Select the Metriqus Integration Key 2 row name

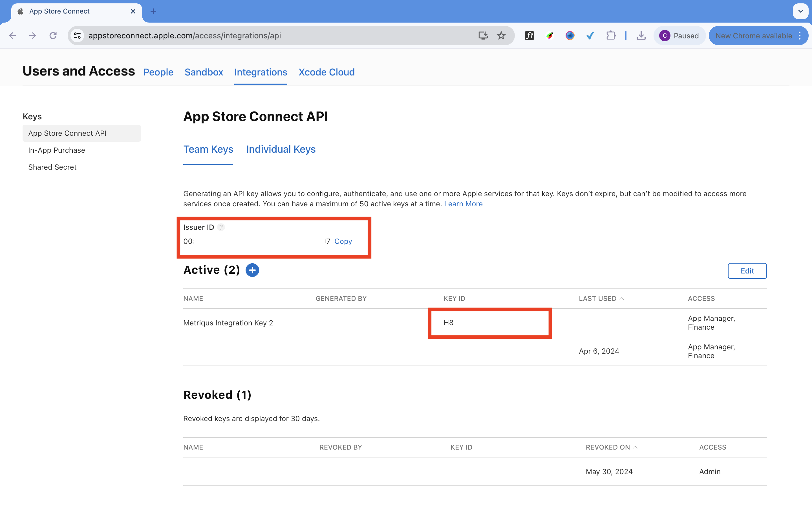228,323
